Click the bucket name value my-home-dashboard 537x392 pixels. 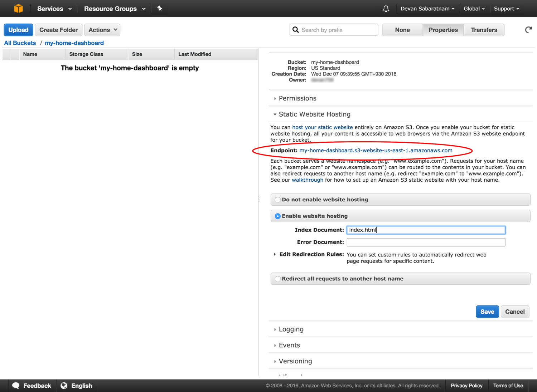pyautogui.click(x=335, y=62)
